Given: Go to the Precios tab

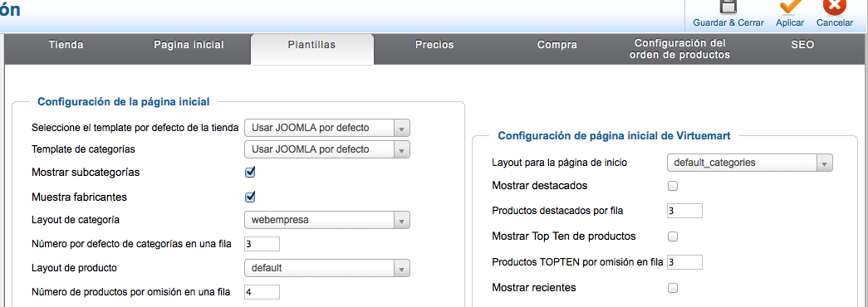Looking at the screenshot, I should click(x=434, y=46).
